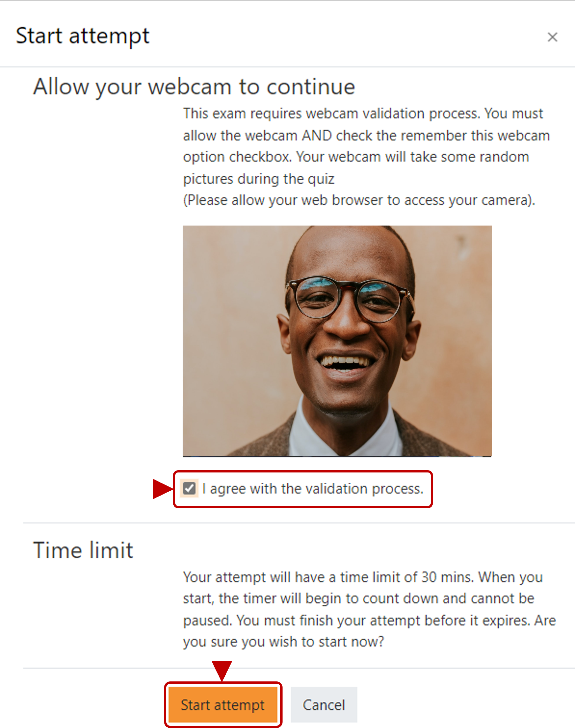Cancel the quiz attempt

[x=324, y=705]
